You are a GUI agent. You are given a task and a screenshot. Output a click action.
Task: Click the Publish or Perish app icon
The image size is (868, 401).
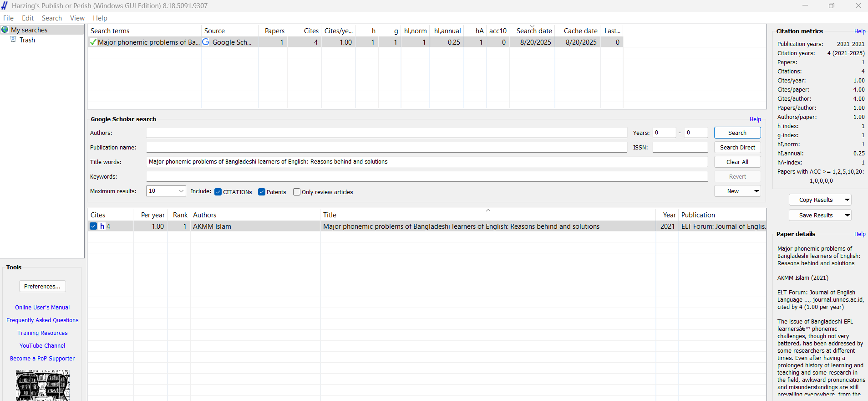(x=5, y=5)
